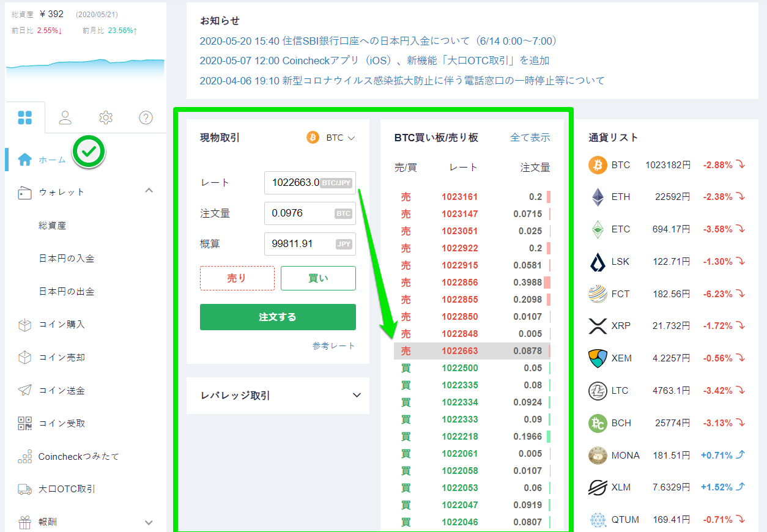Click the 注文量 amount input field

(x=309, y=213)
